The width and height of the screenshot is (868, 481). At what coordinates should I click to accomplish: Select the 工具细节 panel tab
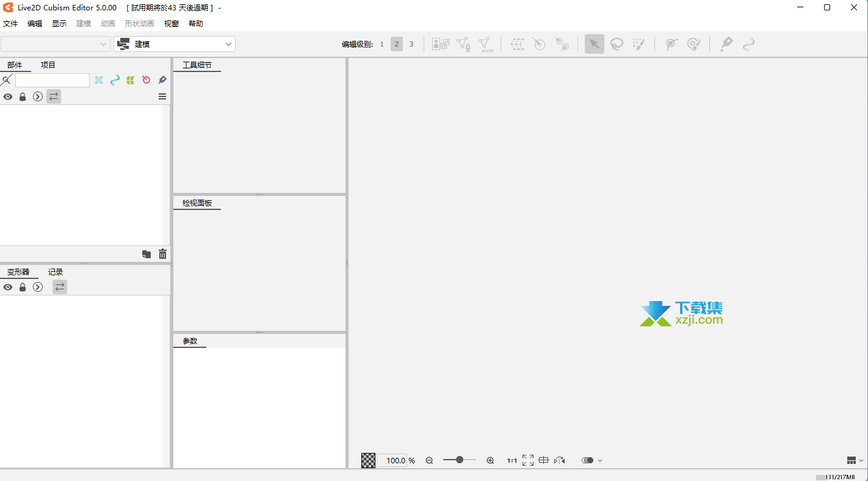[x=197, y=65]
